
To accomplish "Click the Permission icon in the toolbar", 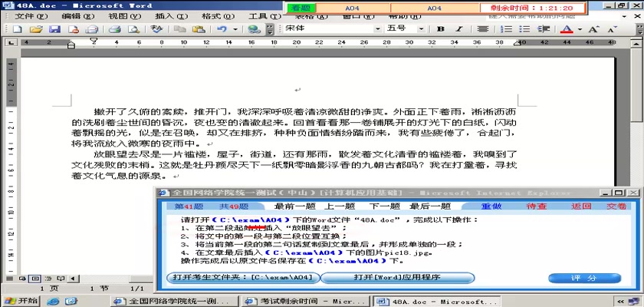I will tap(73, 29).
